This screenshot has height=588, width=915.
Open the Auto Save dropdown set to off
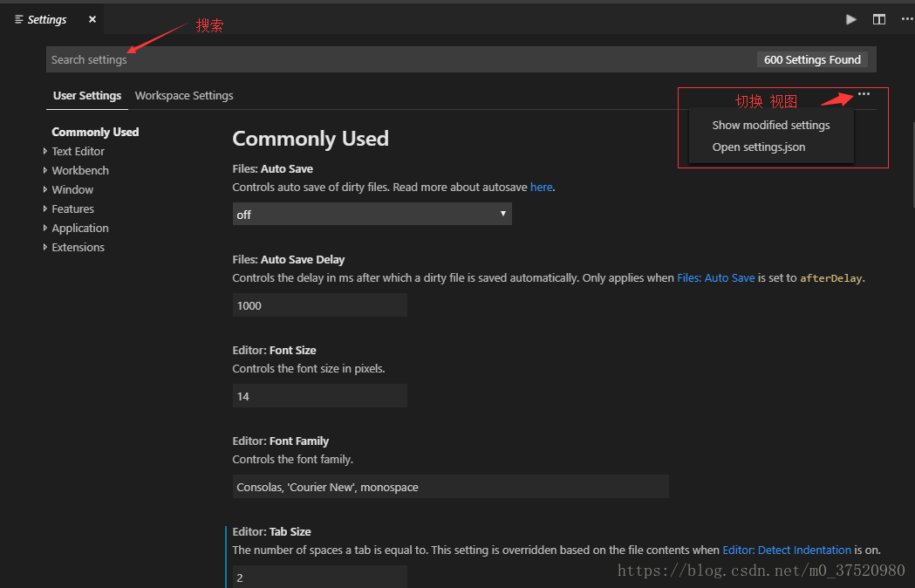[x=372, y=214]
